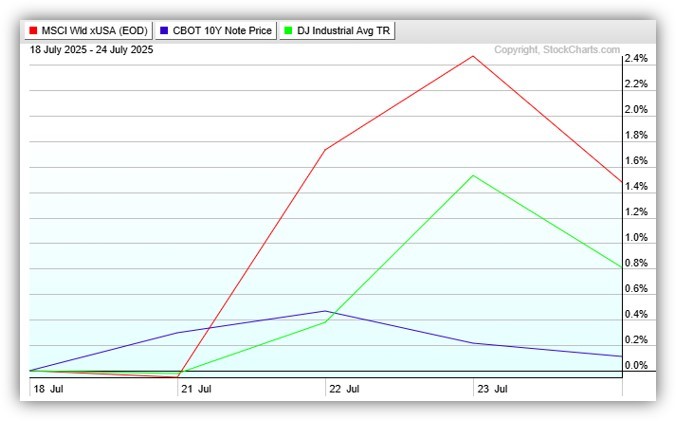Click the blue line's peak on 22 Jul
Screen dimensions: 676x421
click(327, 311)
